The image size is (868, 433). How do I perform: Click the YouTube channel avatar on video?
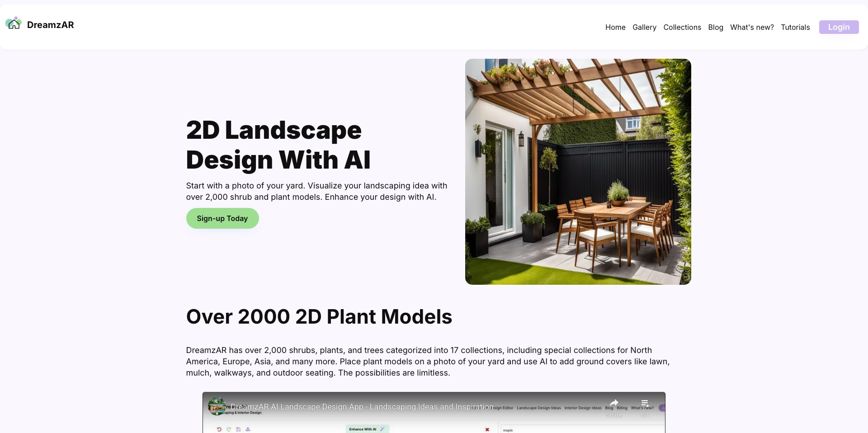(x=217, y=406)
